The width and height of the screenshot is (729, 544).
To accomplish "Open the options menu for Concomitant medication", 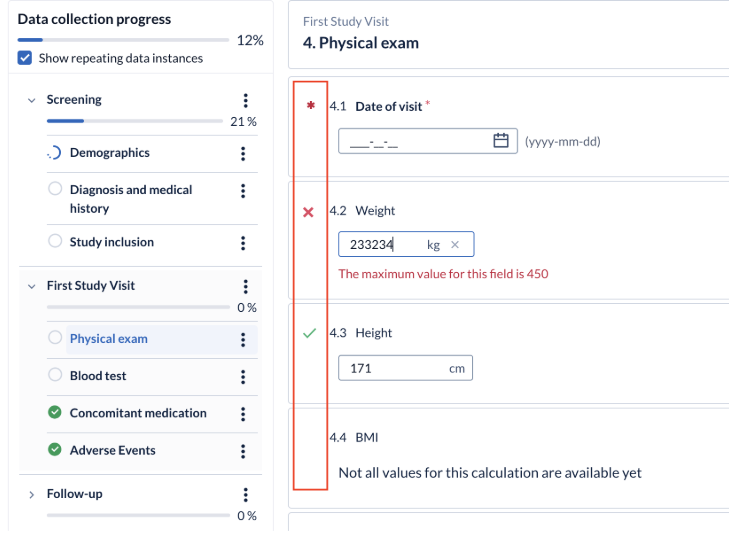I will point(243,414).
